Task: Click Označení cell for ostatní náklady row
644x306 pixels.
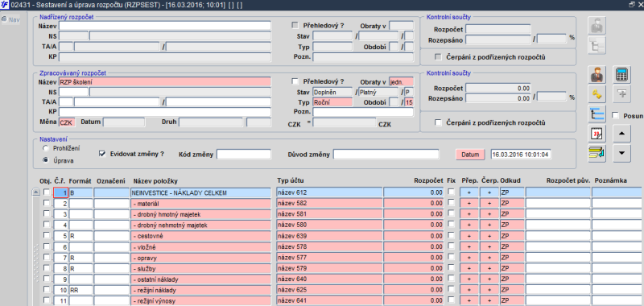Action: click(x=111, y=279)
